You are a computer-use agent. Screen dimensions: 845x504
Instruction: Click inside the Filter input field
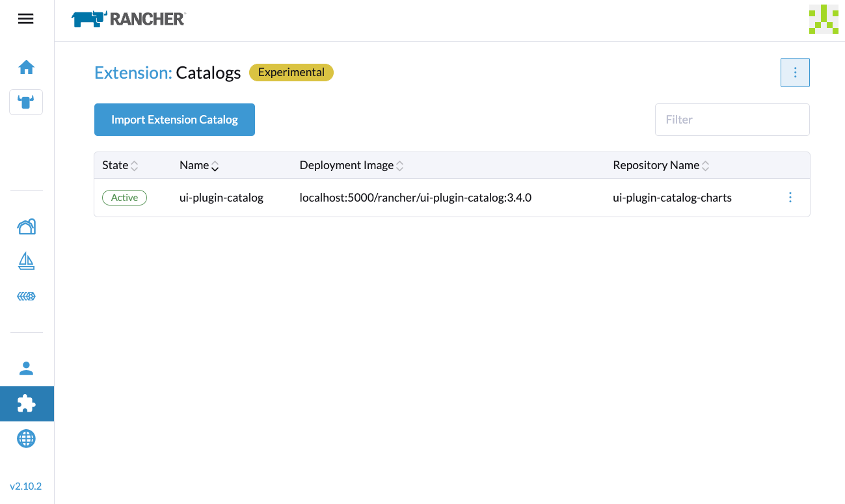[x=732, y=120]
